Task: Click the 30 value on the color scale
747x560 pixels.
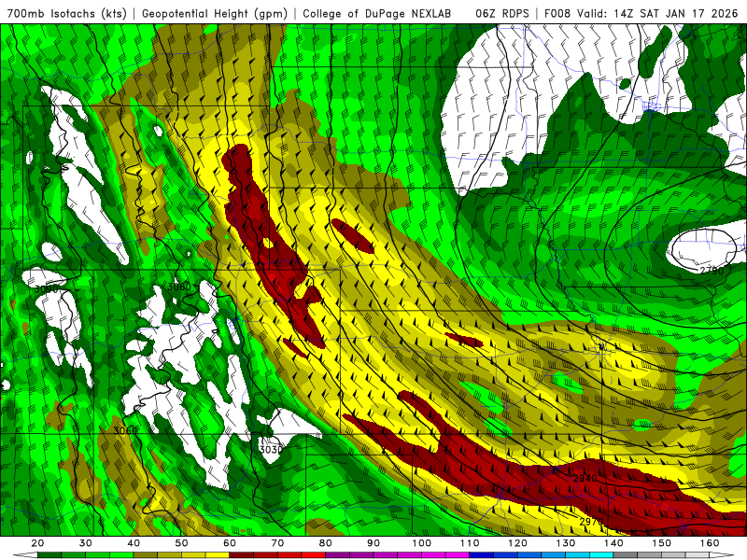Action: point(86,543)
